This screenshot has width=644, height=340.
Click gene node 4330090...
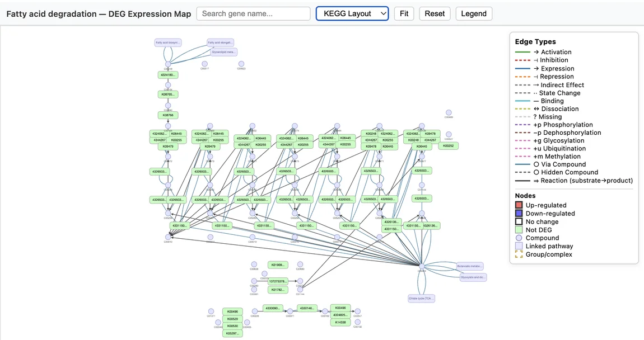click(273, 308)
